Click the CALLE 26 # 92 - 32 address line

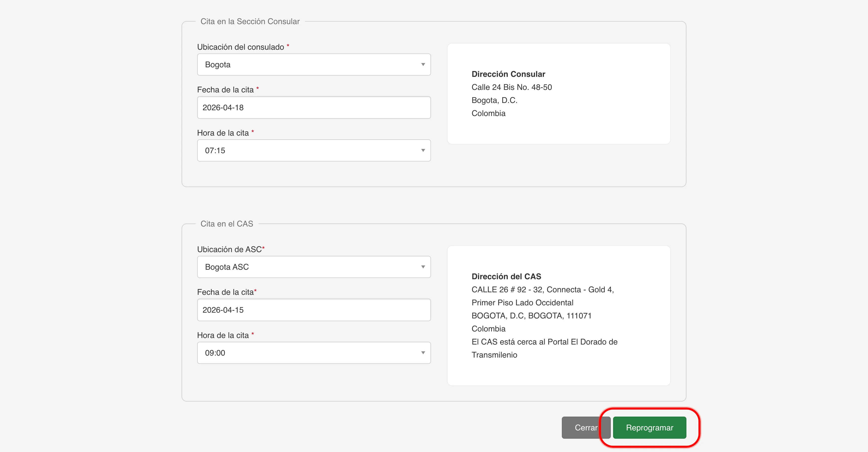coord(542,290)
